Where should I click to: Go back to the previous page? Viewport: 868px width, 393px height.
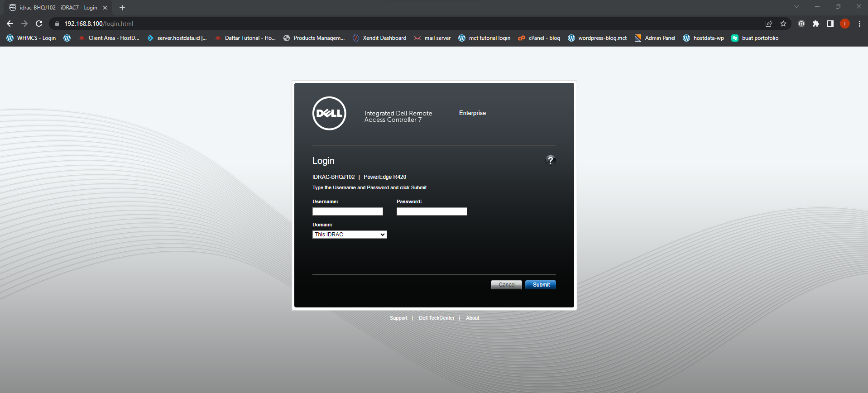pos(10,24)
